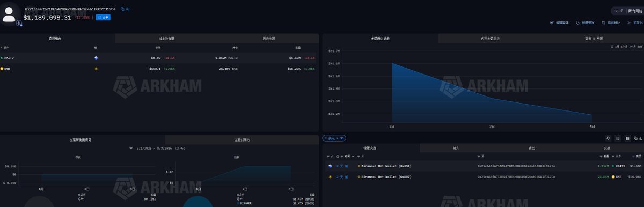Open the 转入 inflow tab
The height and width of the screenshot is (207, 644).
(456, 148)
